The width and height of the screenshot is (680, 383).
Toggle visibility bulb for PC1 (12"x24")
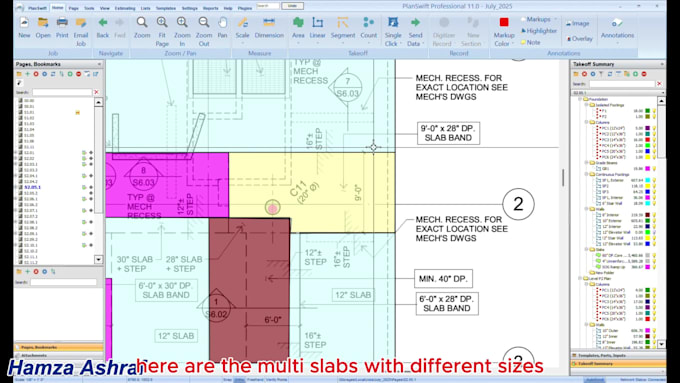654,128
